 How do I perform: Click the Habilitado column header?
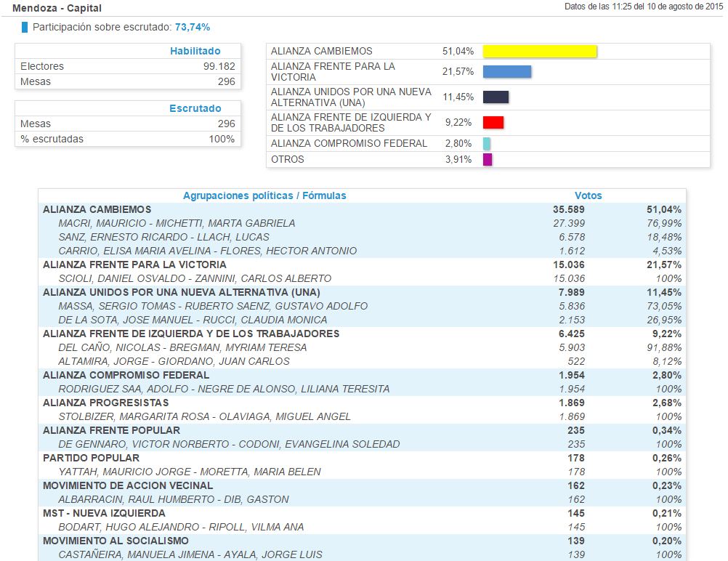tap(195, 51)
